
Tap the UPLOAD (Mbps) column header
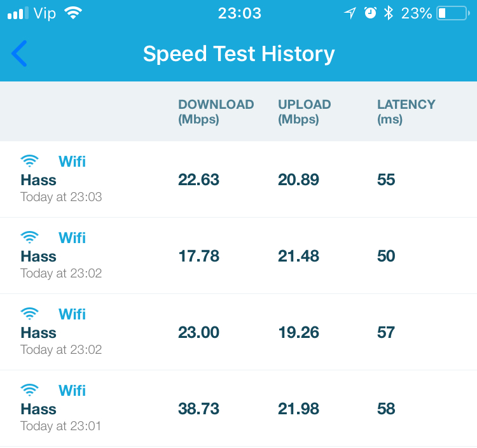coord(304,111)
